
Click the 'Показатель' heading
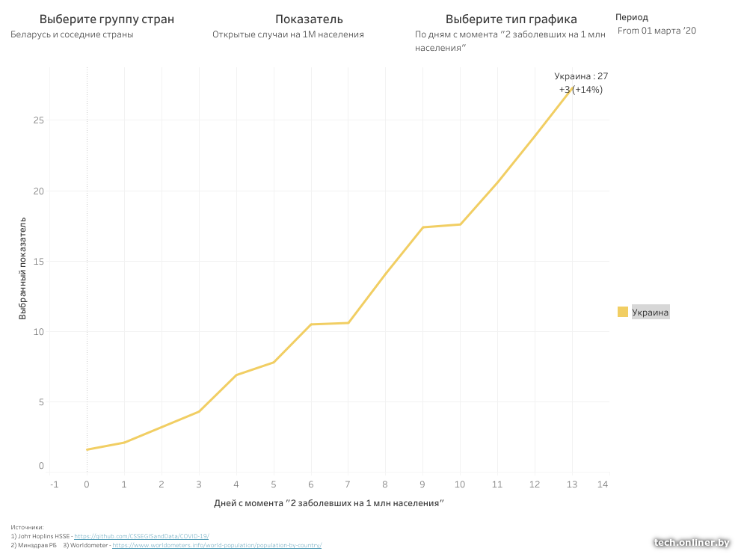[309, 19]
